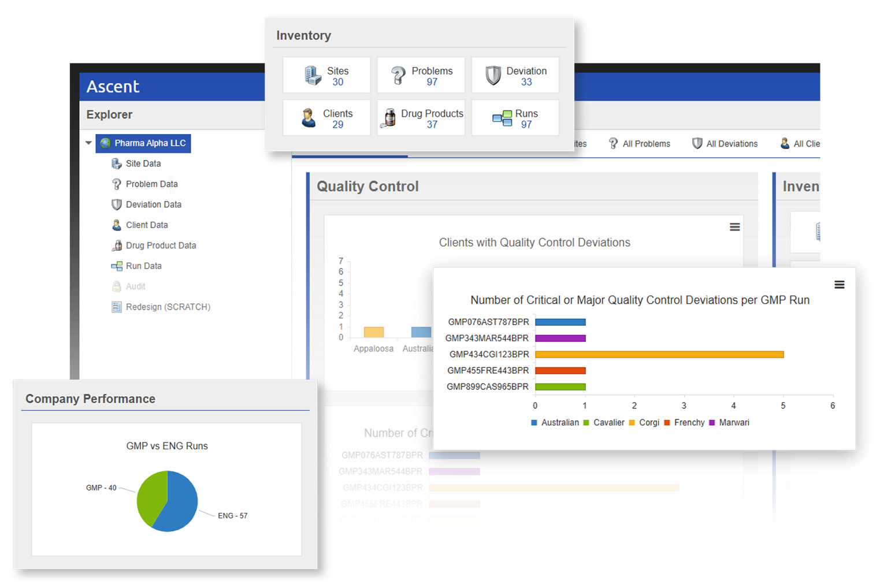Open the hamburger menu on the GMP Run chart
Image resolution: width=880 pixels, height=588 pixels.
(x=839, y=284)
